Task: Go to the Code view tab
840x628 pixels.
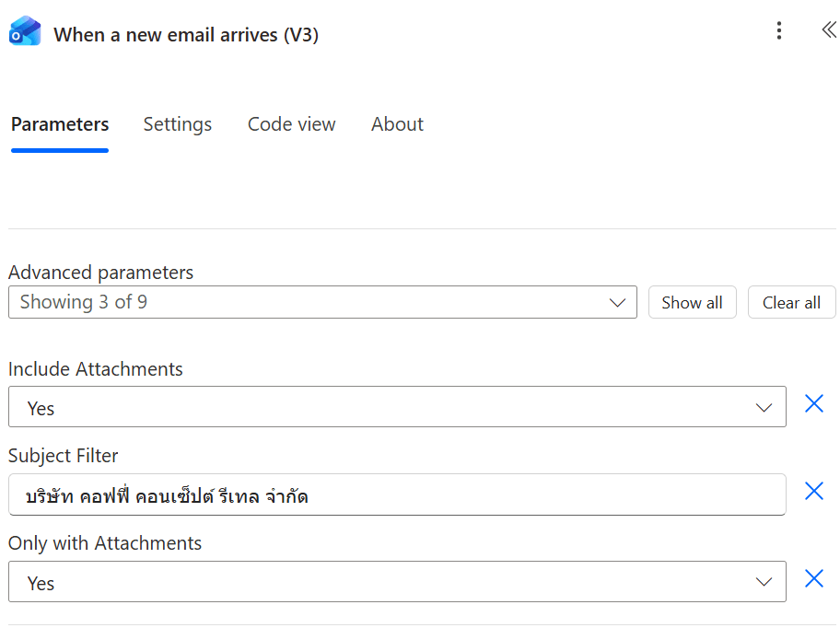Action: coord(291,124)
